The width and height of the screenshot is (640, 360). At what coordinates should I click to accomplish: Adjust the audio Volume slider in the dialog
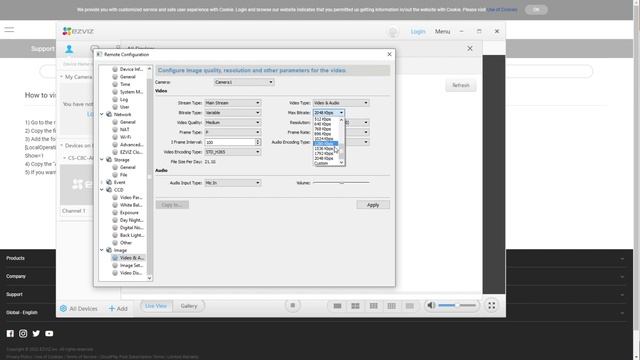click(x=341, y=183)
